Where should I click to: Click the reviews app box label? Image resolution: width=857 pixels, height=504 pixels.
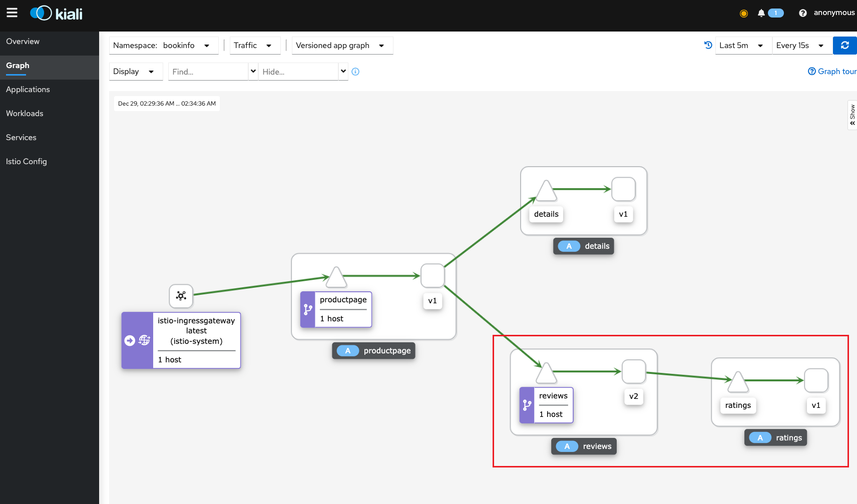coord(584,446)
